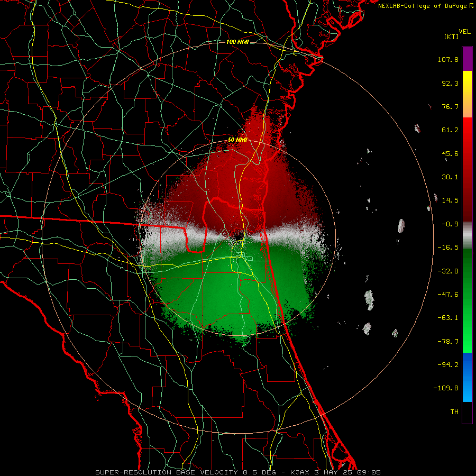
Task: Click the purple segment of the color bar
Action: 467,59
